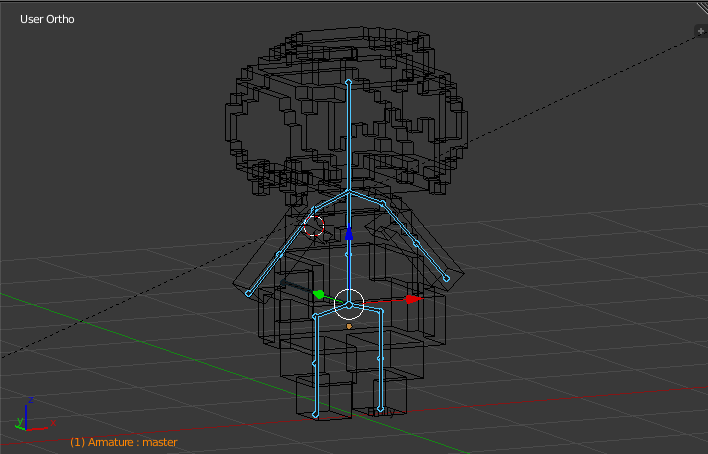Click the '(1) Armature : master' label
This screenshot has width=708, height=454.
point(124,442)
